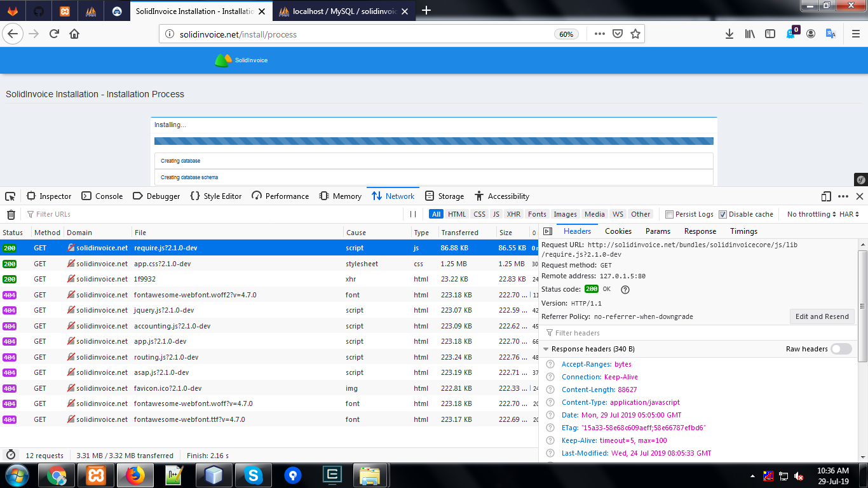Open the Firefox account menu
Image resolution: width=868 pixels, height=488 pixels.
click(811, 34)
